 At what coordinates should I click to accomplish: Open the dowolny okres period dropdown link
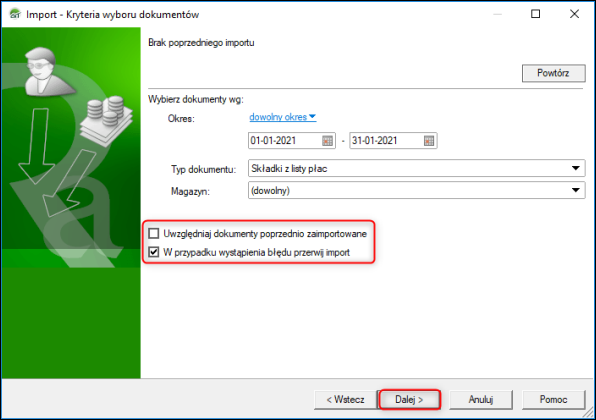283,117
